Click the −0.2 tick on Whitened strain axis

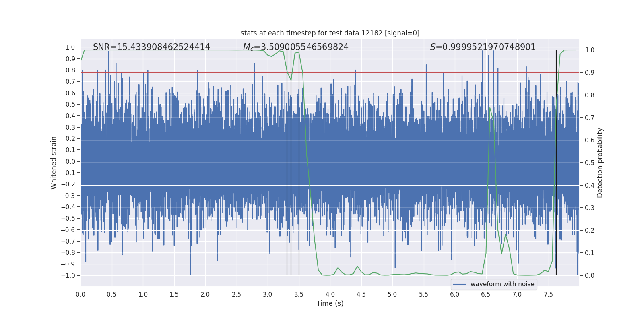tap(68, 184)
